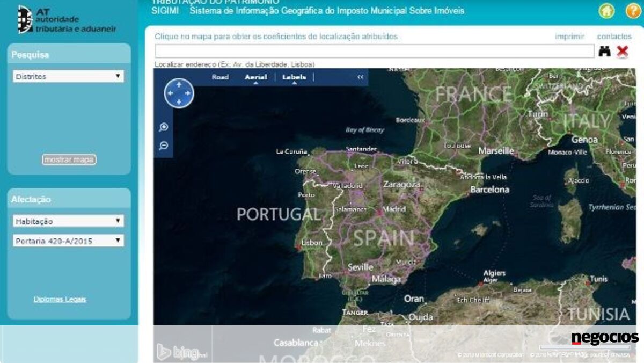Open the Diplomas Legais link
The image size is (644, 363).
coord(60,299)
